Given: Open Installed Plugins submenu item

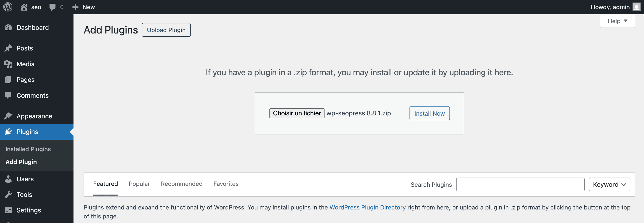Looking at the screenshot, I should 28,149.
